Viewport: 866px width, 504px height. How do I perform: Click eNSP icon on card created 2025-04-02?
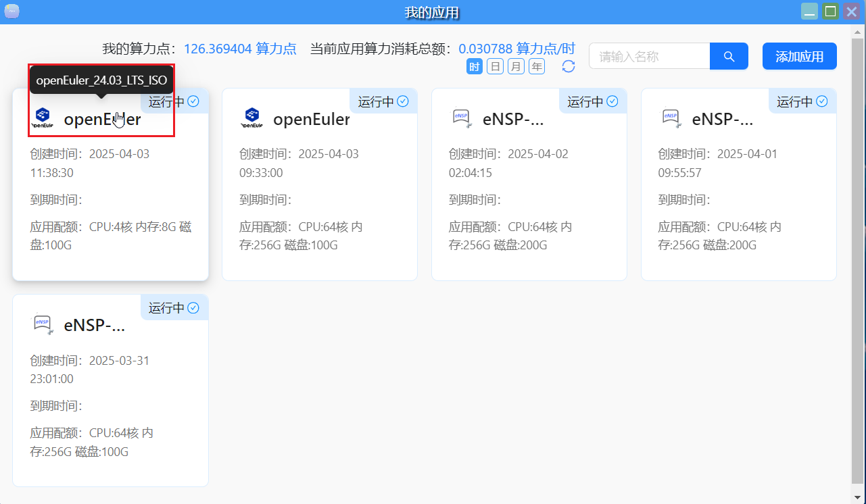tap(462, 118)
